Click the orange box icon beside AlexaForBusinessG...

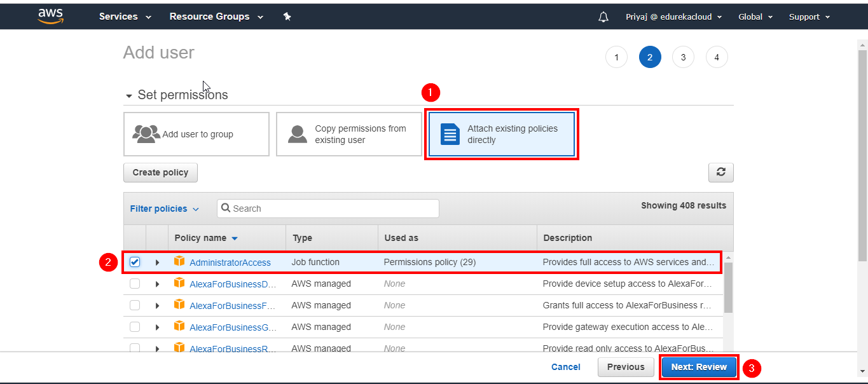pyautogui.click(x=179, y=326)
